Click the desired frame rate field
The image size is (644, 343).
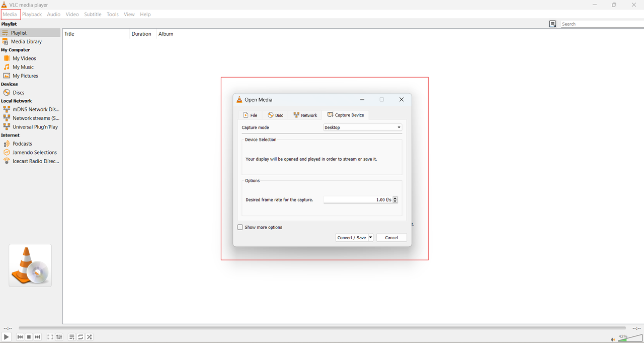(x=358, y=199)
